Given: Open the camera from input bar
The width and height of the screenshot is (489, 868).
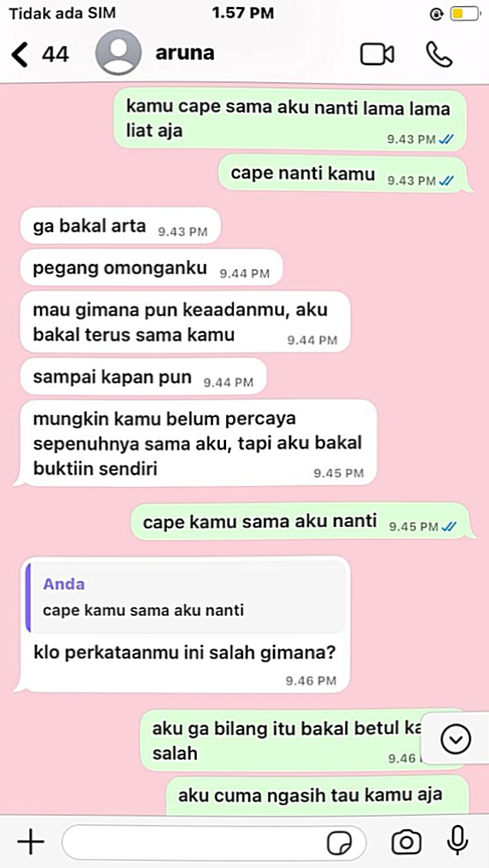Looking at the screenshot, I should click(406, 843).
